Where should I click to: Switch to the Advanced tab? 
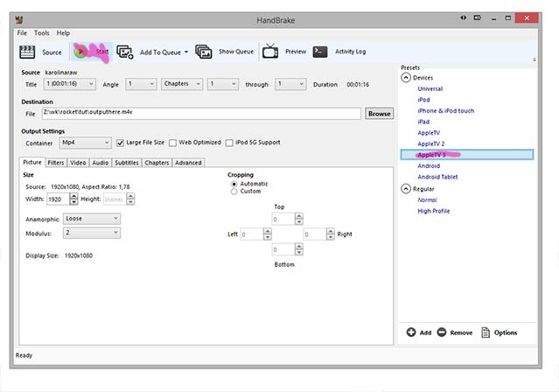188,163
